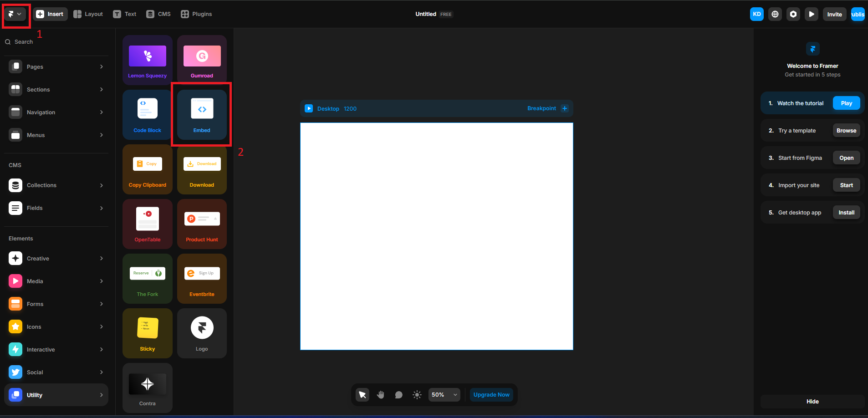Expand the Pages category

click(56, 67)
